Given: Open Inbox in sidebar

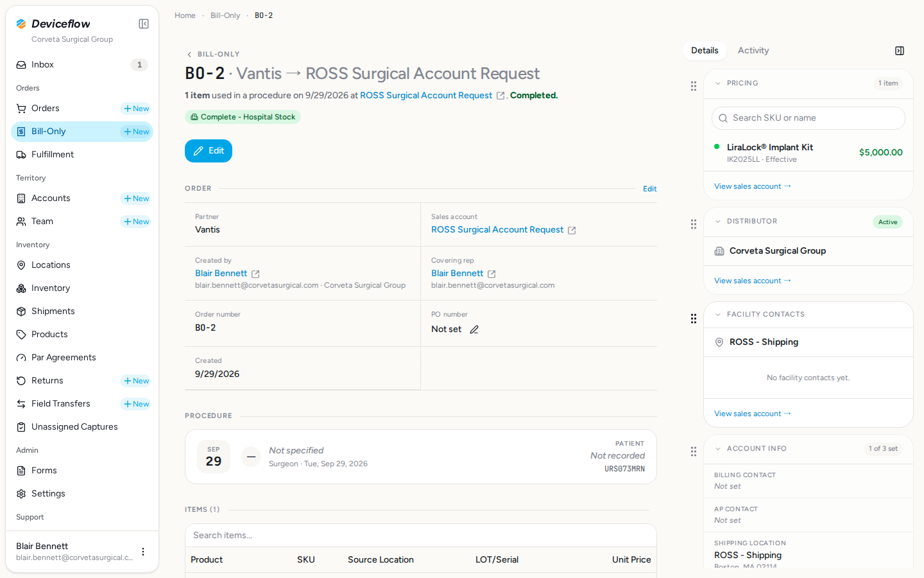Looking at the screenshot, I should pos(82,65).
